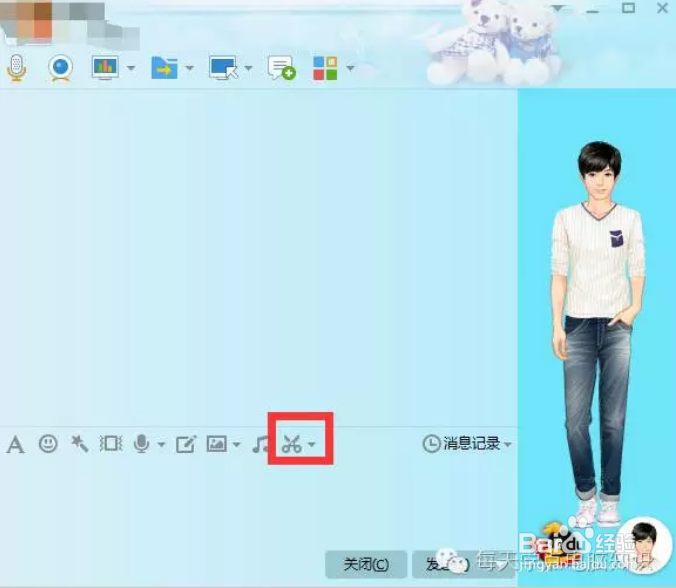Send a window shake nudge

tap(111, 444)
